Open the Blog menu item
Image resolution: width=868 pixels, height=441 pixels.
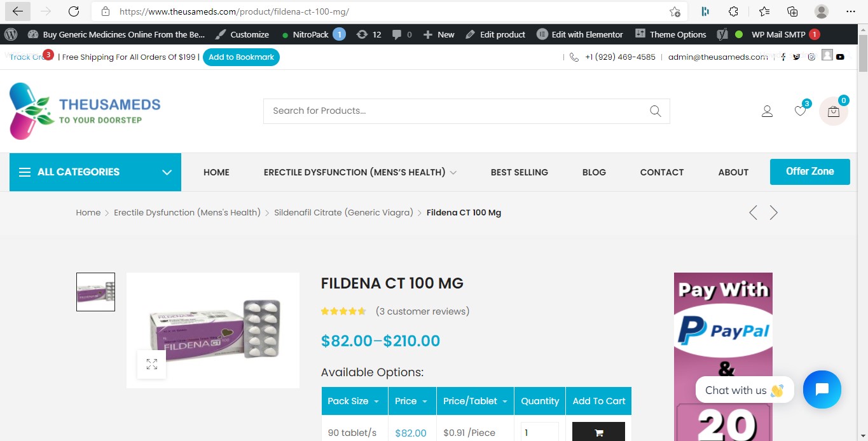[x=594, y=172]
